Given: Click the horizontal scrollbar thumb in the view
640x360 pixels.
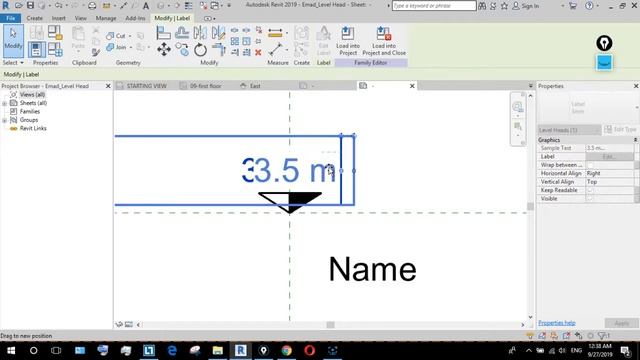Looking at the screenshot, I should pyautogui.click(x=331, y=325).
